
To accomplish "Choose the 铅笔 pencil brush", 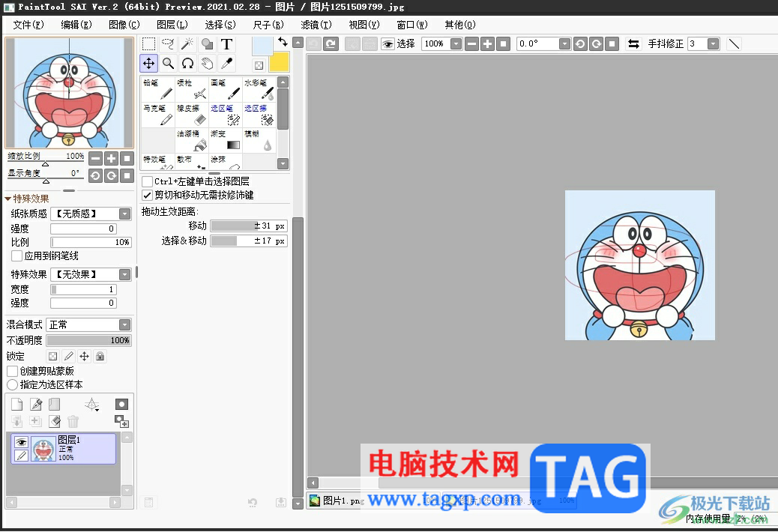I will coord(158,88).
